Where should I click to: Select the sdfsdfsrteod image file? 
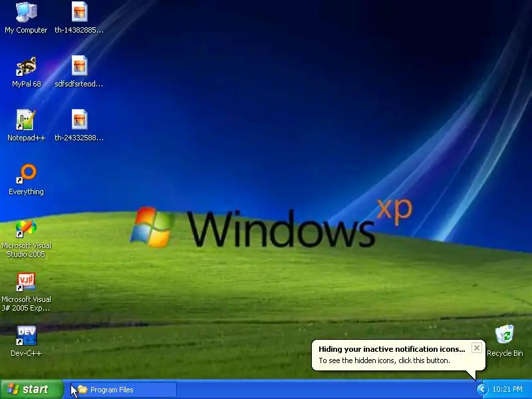[79, 72]
